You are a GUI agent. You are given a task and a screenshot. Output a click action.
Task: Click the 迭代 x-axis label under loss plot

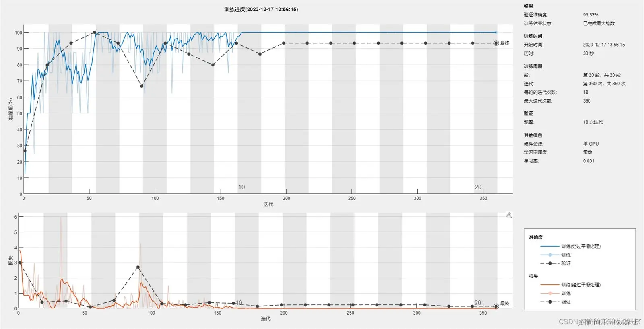[266, 319]
